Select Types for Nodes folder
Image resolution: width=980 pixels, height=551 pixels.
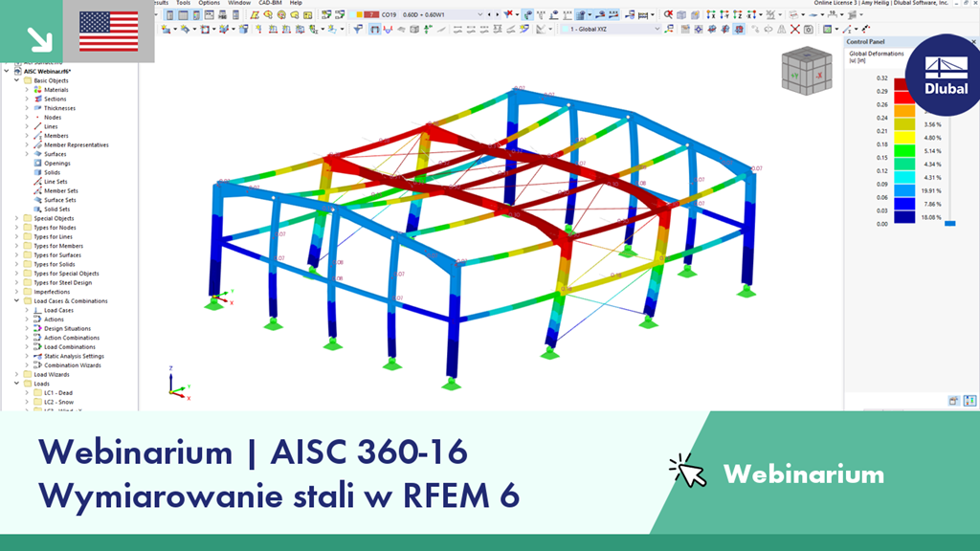point(55,228)
